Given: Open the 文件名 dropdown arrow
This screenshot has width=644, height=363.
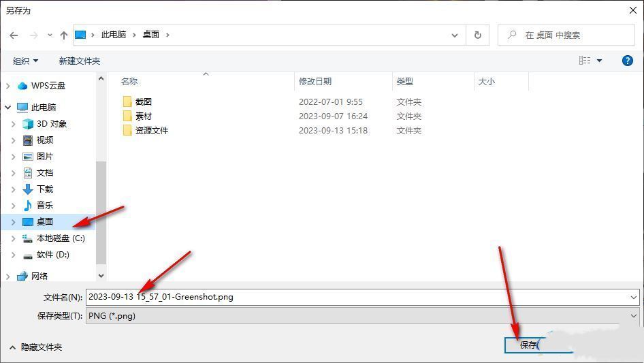Looking at the screenshot, I should 634,297.
